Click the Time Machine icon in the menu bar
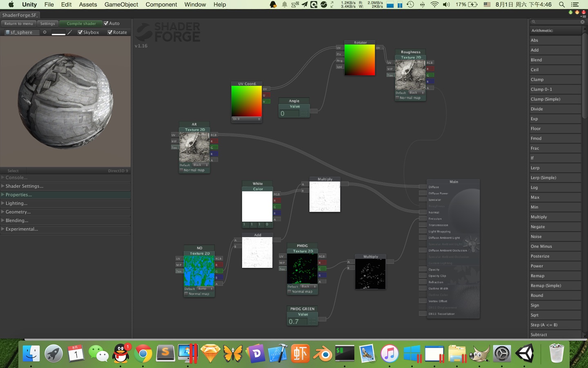588x368 pixels. click(410, 4)
